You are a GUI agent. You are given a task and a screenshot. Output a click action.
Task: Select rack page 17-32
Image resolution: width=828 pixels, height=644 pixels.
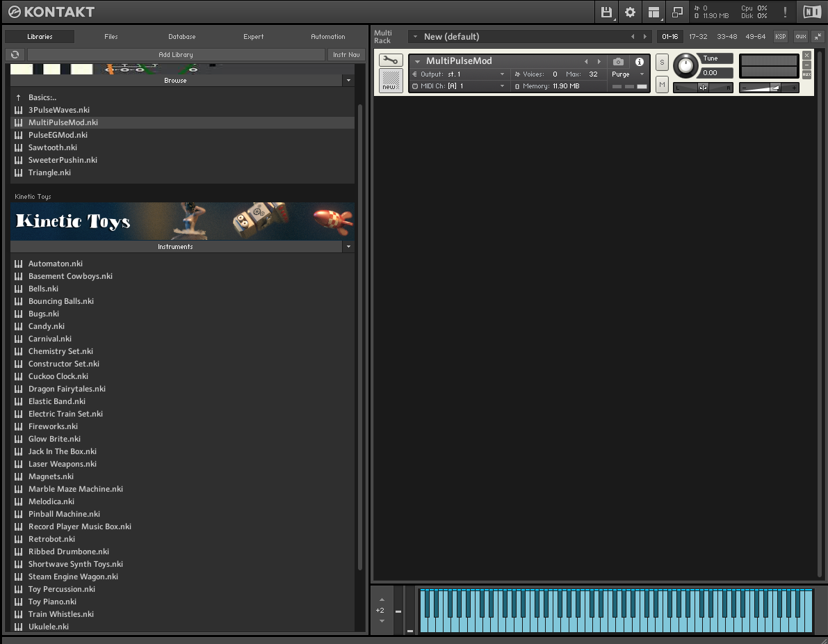click(698, 36)
